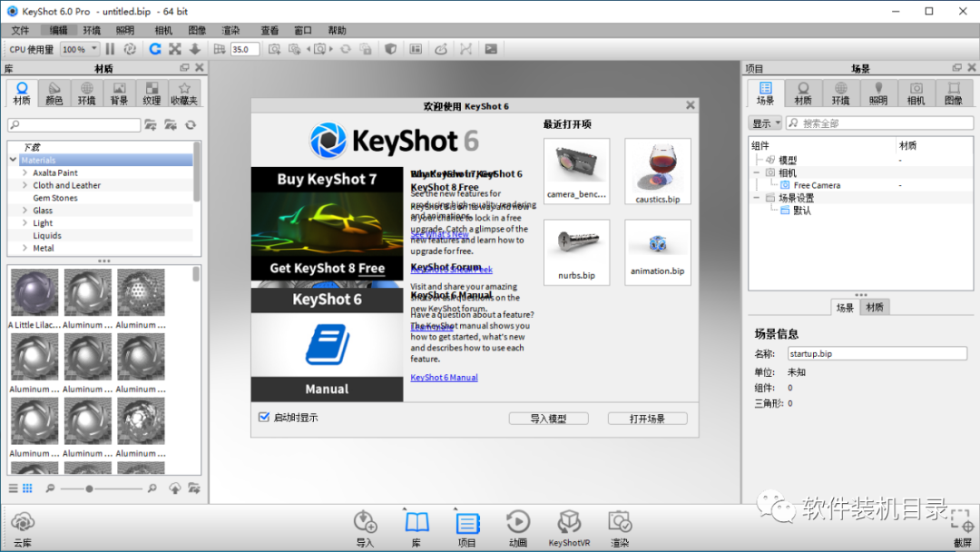This screenshot has height=552, width=980.
Task: Select the Favorites (收藏夹) library tab
Action: 184,94
